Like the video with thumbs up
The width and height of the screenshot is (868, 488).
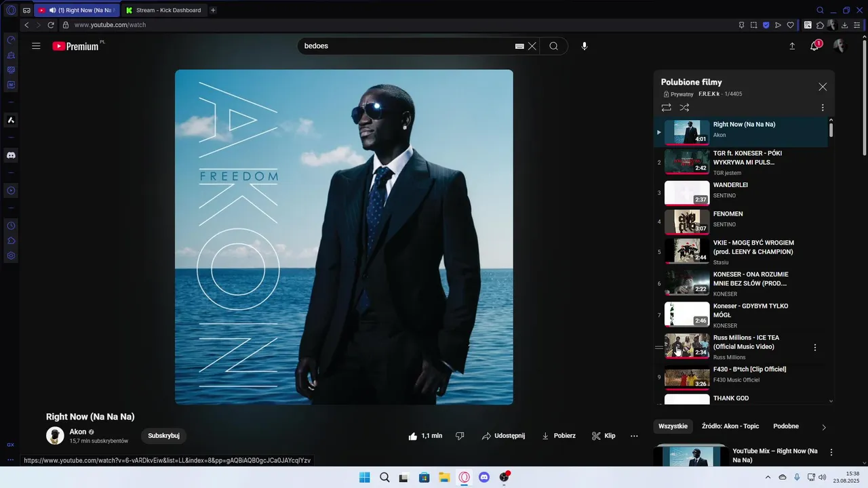(x=425, y=436)
